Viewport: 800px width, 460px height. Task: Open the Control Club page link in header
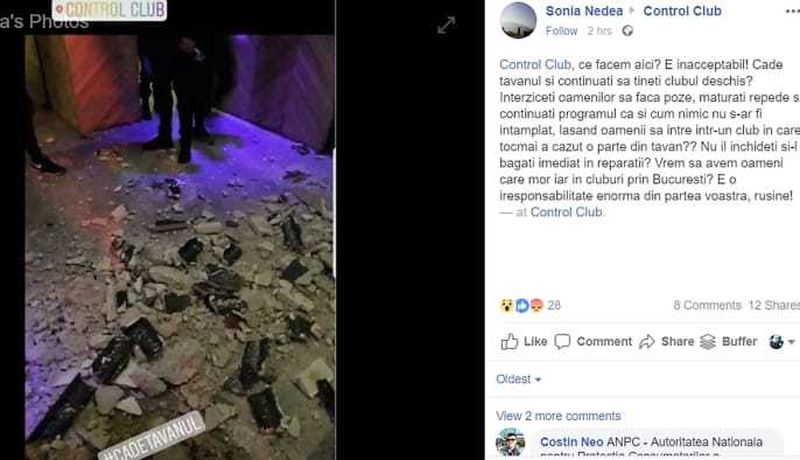coord(682,11)
